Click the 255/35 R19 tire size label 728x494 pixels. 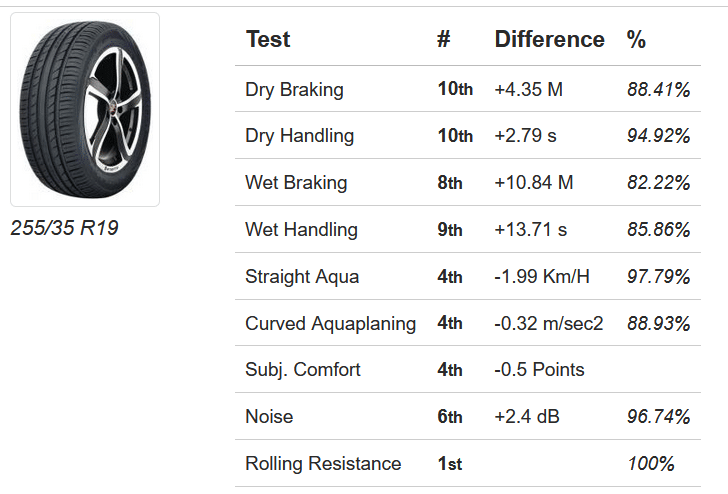click(x=64, y=228)
